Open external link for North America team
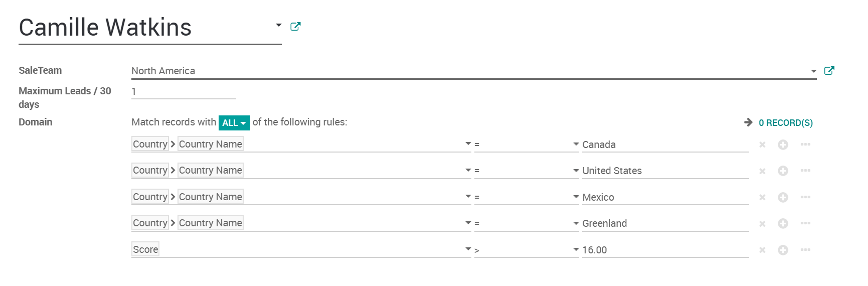The width and height of the screenshot is (868, 286). click(x=829, y=71)
